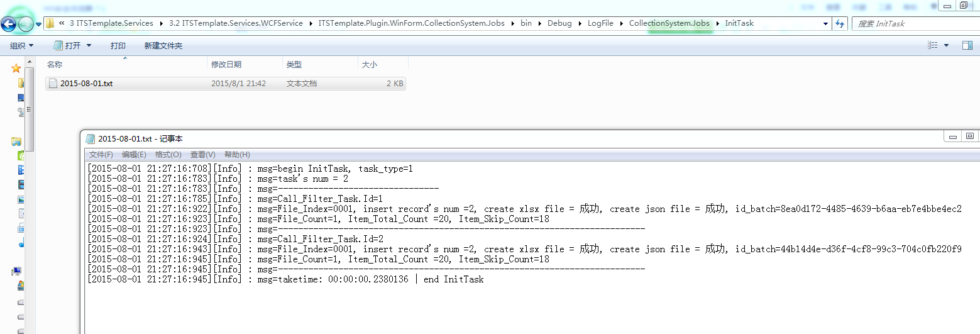Click the 新建文件夹 button
The width and height of the screenshot is (980, 334).
[163, 46]
